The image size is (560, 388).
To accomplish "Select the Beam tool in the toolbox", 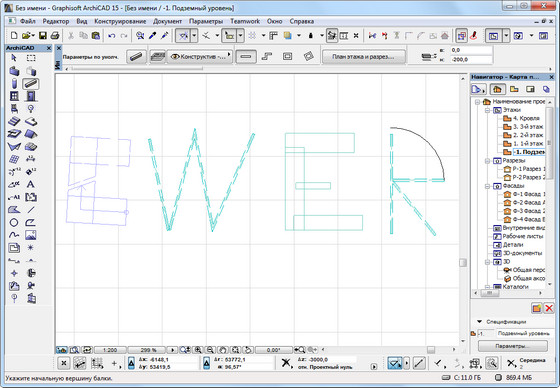I will [x=31, y=84].
